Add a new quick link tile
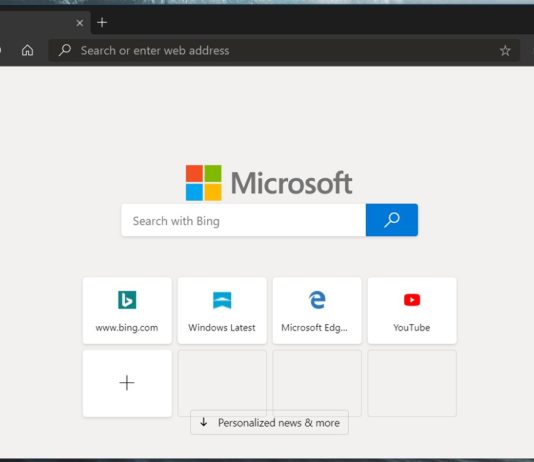534x462 pixels. pyautogui.click(x=127, y=383)
